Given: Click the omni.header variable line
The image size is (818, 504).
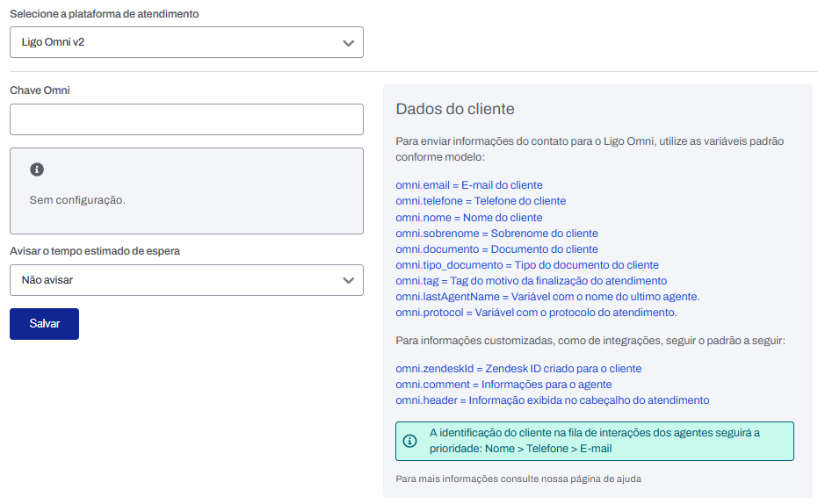Looking at the screenshot, I should point(552,400).
